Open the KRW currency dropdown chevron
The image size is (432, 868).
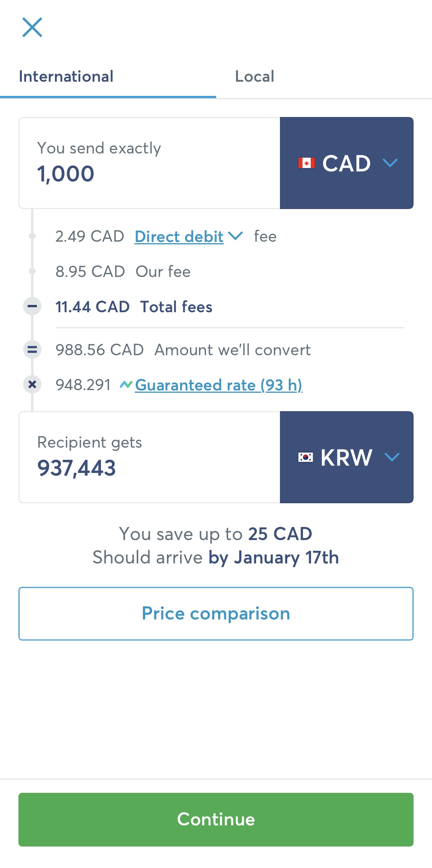point(392,457)
